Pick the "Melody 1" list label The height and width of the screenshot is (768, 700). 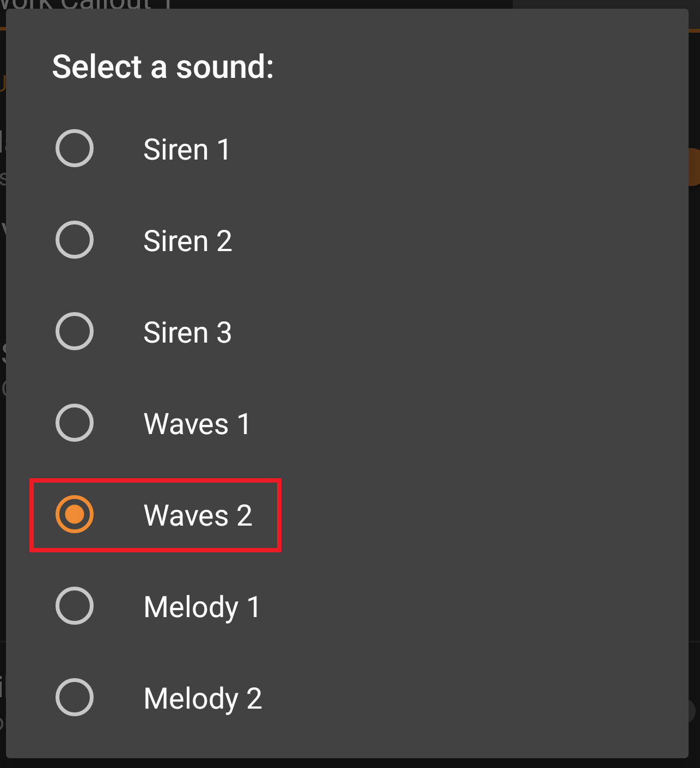[202, 607]
